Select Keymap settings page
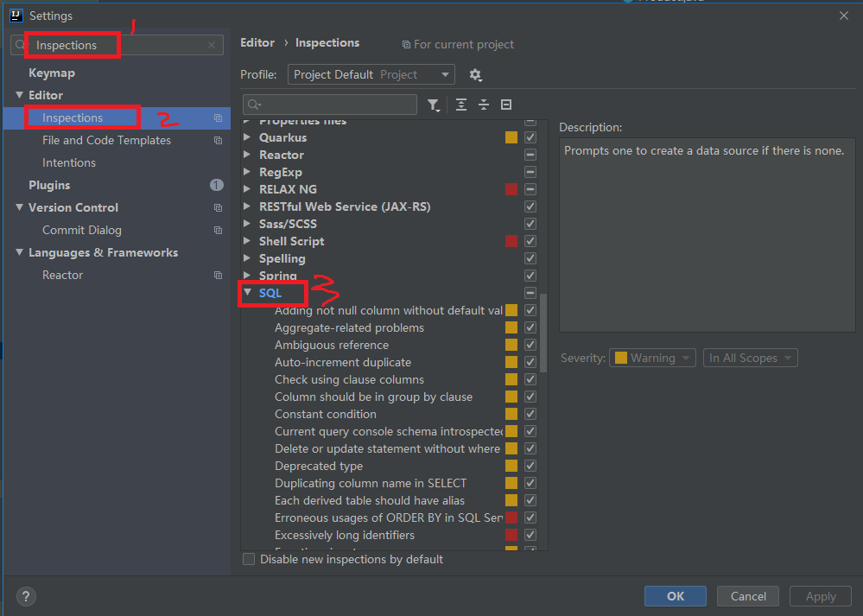The image size is (863, 616). pos(52,73)
